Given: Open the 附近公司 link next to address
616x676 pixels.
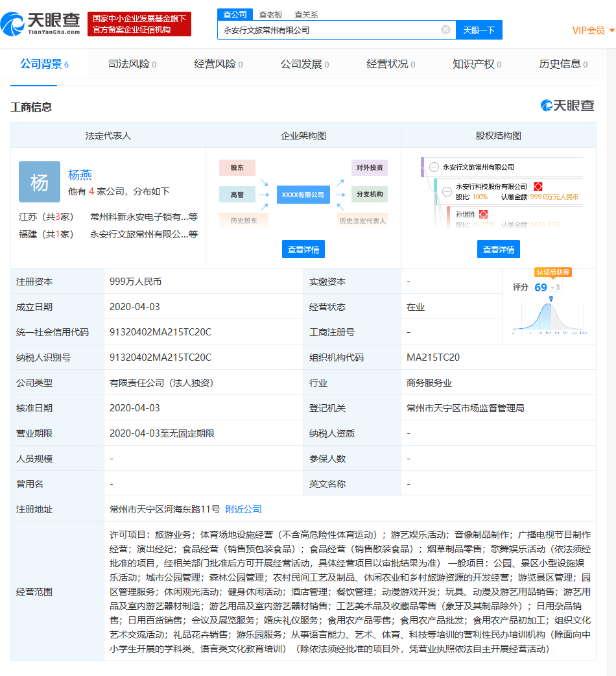Looking at the screenshot, I should (244, 509).
